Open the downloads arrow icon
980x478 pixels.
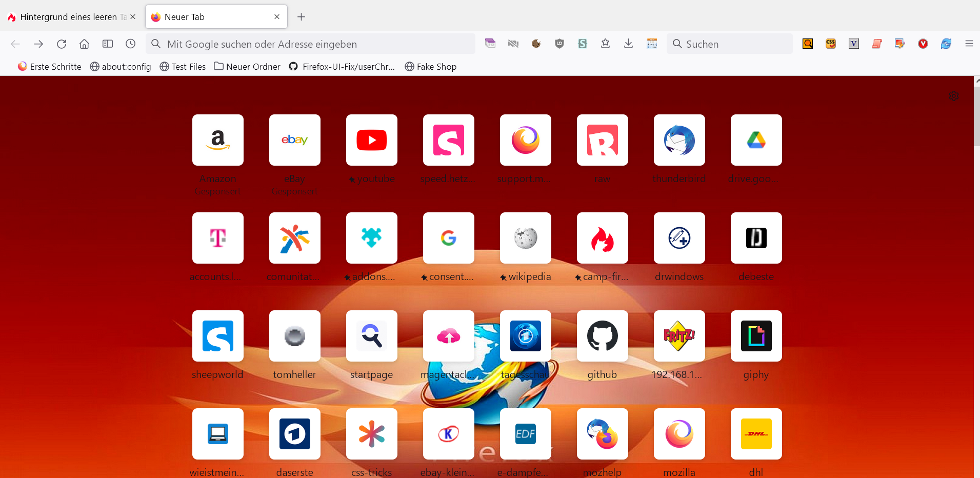628,44
